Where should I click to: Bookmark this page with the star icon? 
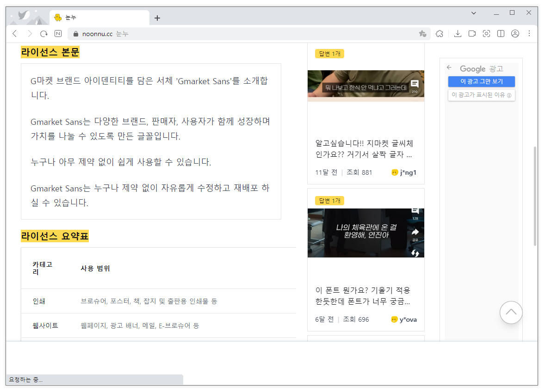423,34
